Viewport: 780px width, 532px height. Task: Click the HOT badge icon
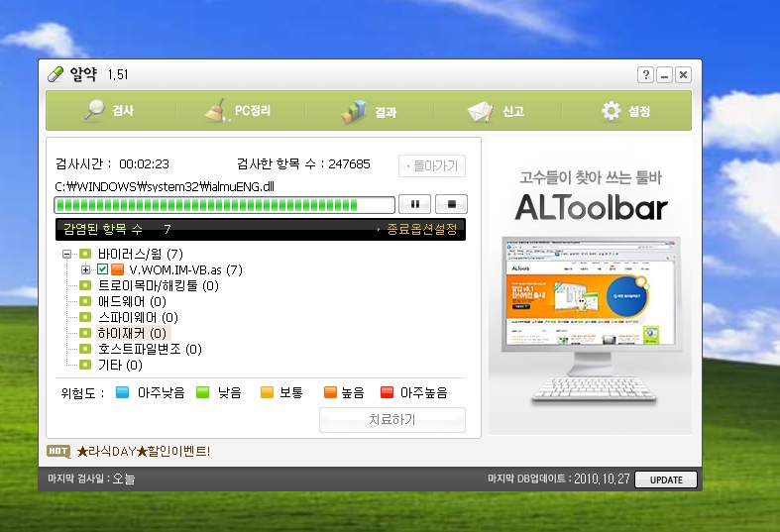tap(58, 451)
